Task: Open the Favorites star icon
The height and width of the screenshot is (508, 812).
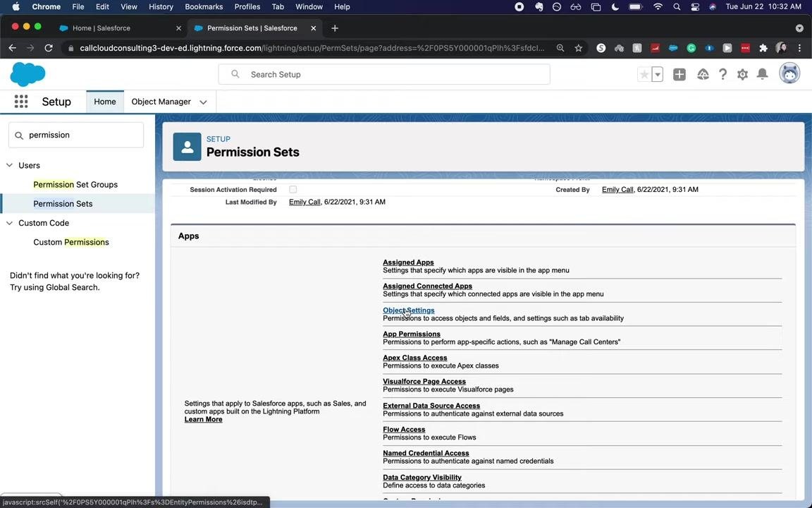Action: point(644,74)
